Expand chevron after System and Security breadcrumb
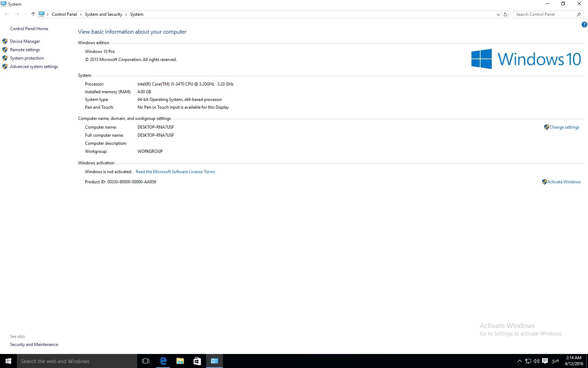 tap(126, 14)
